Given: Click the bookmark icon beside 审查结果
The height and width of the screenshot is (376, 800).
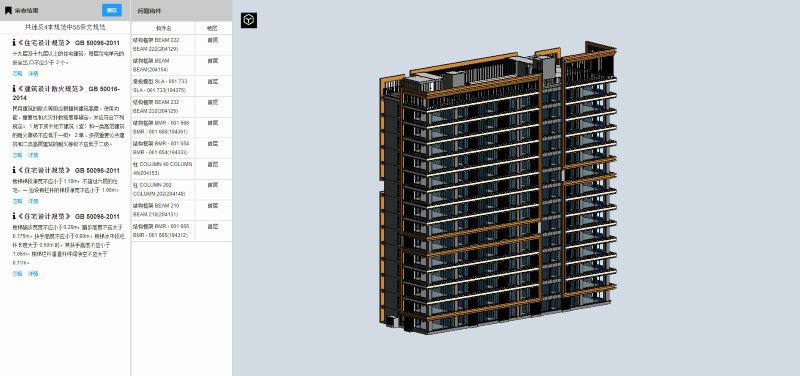Looking at the screenshot, I should tap(8, 10).
